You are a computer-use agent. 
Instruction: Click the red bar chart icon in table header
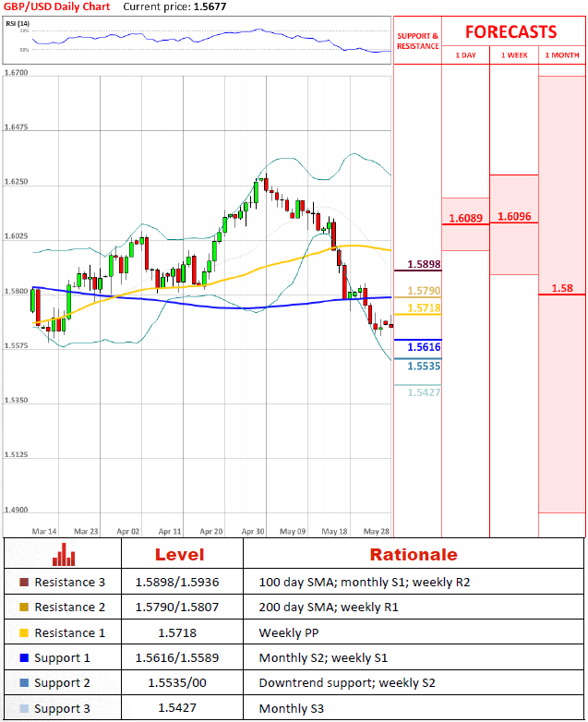[64, 554]
